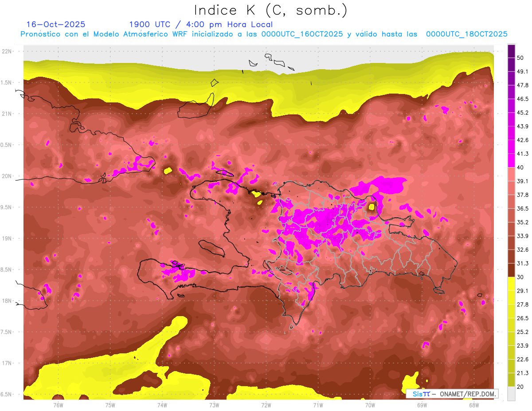Viewport: 532px width, 411px height.
Task: Select the '16-Oct-2025' date text
Action: (x=56, y=24)
